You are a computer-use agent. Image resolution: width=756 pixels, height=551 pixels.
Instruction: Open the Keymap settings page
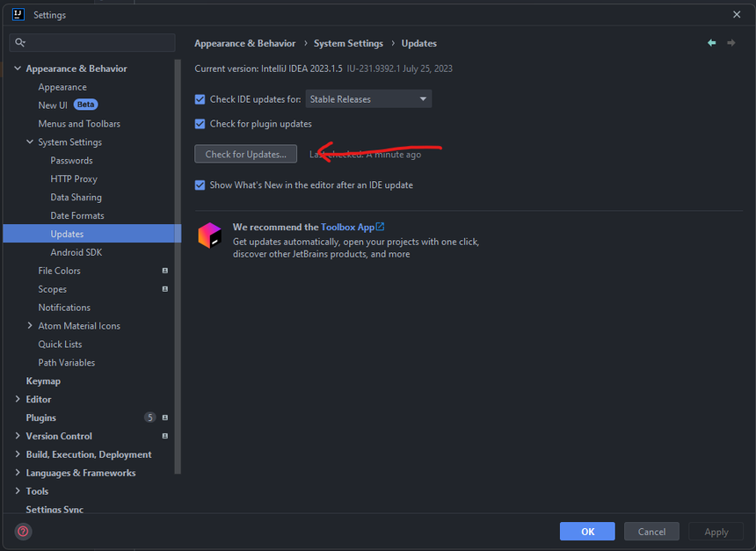(x=43, y=381)
